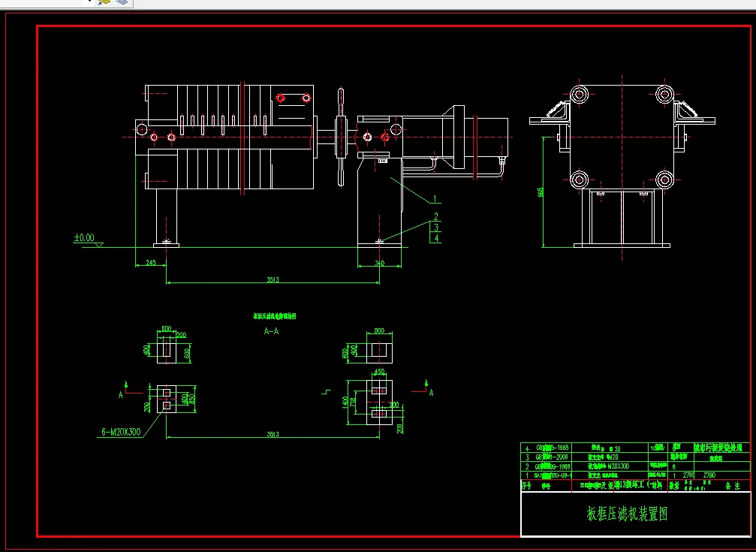Click the A-A section view label
Screen dimensions: 756x552
pos(271,331)
